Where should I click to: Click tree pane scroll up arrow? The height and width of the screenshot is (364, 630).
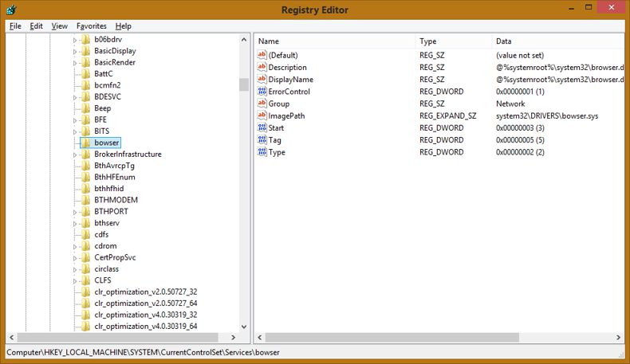coord(244,40)
